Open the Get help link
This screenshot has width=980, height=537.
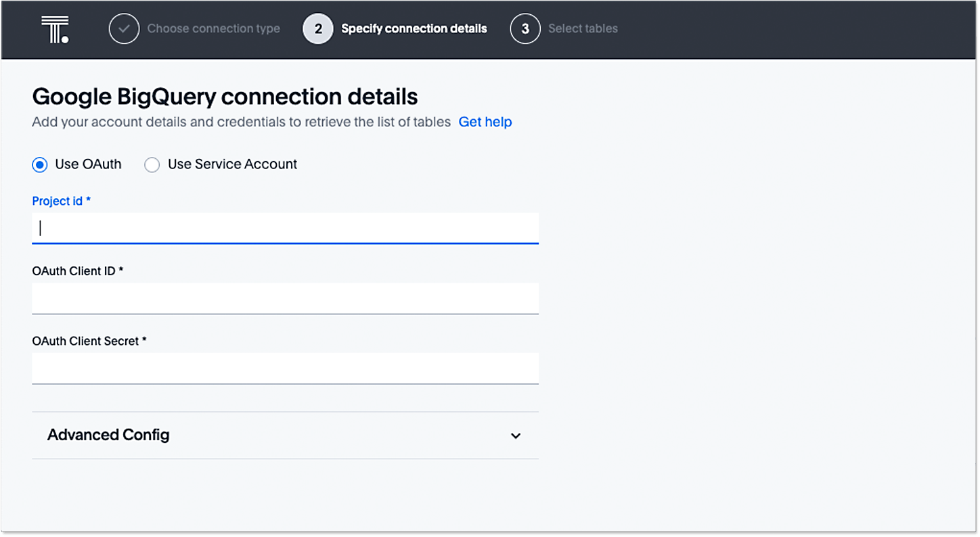click(x=485, y=122)
